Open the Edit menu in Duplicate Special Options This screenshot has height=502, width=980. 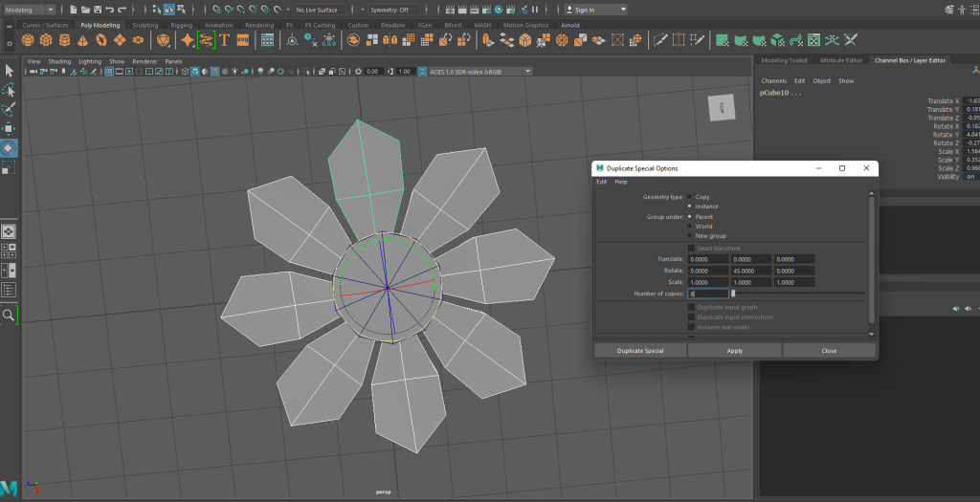tap(601, 182)
